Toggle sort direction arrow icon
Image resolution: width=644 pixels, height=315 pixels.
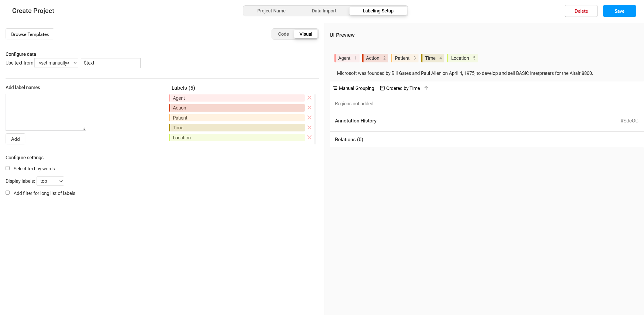[426, 88]
